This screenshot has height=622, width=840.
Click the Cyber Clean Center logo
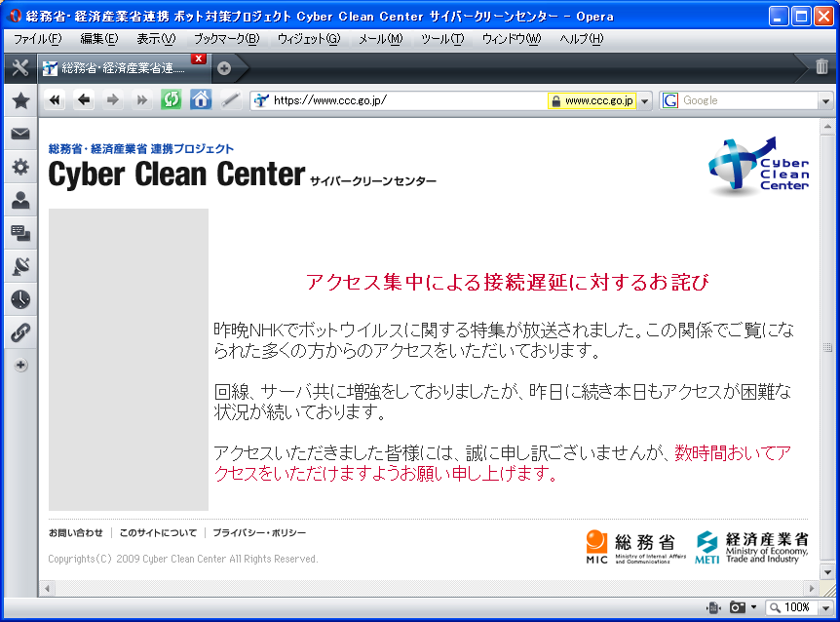pos(758,165)
